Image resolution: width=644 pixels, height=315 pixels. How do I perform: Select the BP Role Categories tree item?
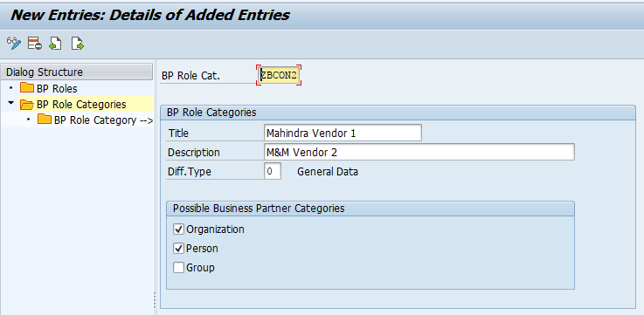pyautogui.click(x=81, y=104)
